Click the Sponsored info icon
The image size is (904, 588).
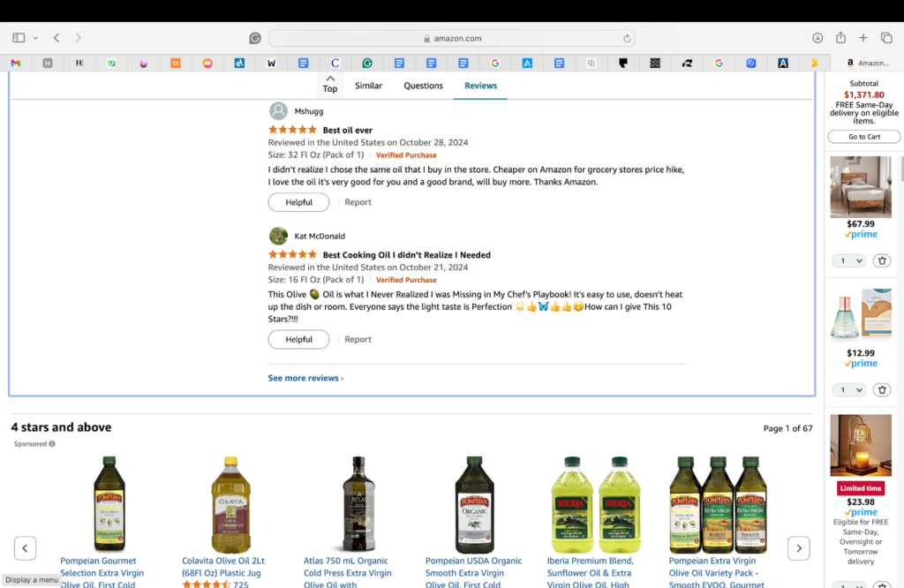(52, 444)
